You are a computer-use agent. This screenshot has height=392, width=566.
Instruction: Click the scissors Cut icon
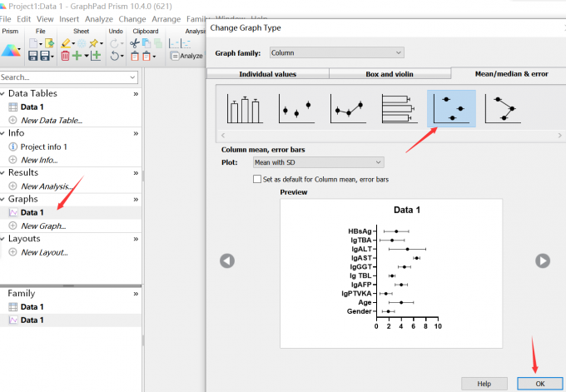point(134,42)
